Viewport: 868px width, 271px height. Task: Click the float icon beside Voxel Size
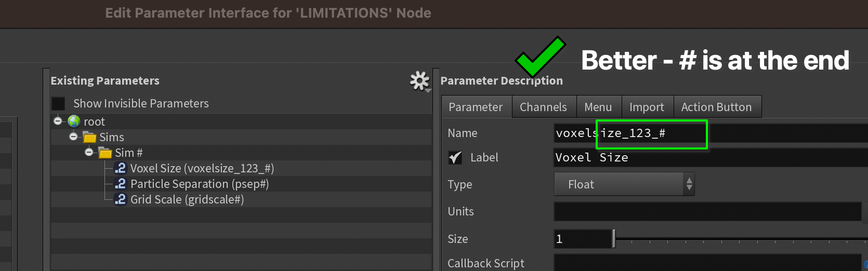pos(120,168)
